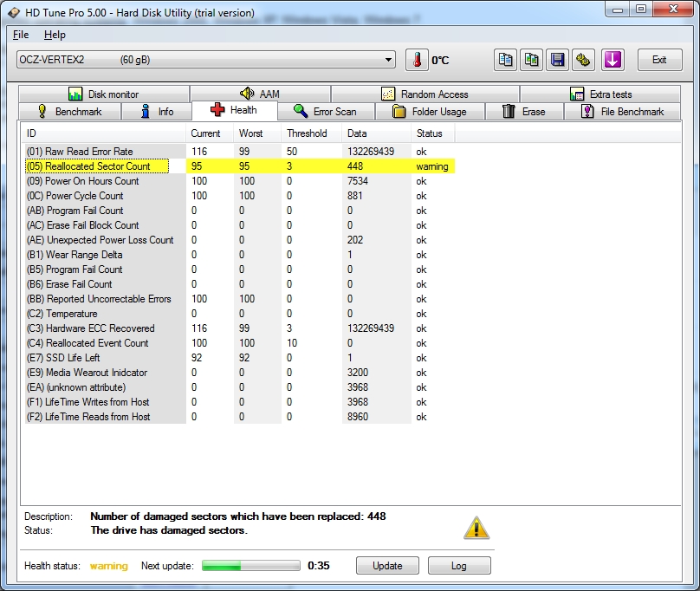Click the Worst column header

click(x=257, y=133)
